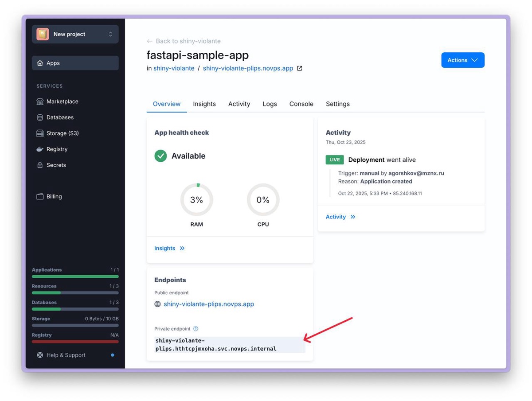Click the Storage (S3) drive icon

[40, 133]
